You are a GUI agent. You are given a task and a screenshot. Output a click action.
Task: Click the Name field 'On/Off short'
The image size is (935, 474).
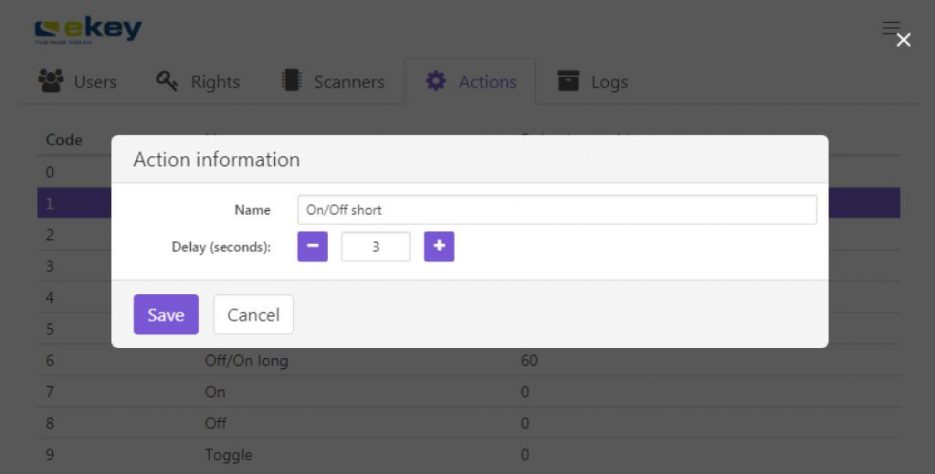click(557, 210)
